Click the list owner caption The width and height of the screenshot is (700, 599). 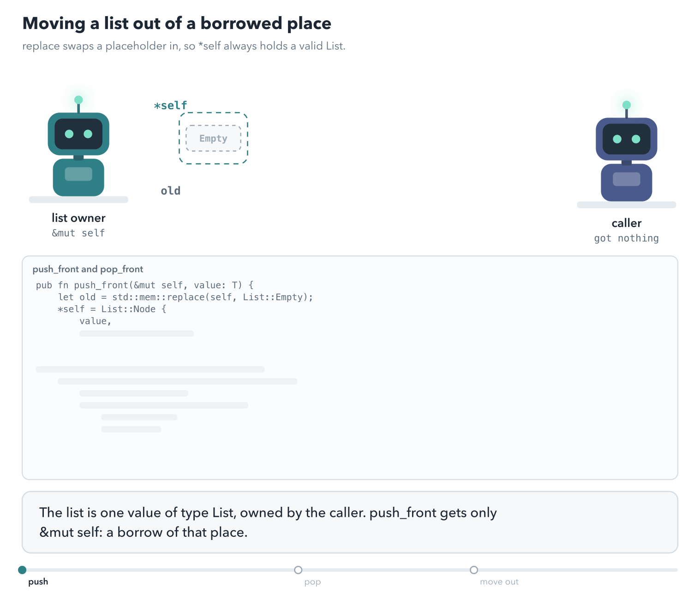tap(78, 218)
